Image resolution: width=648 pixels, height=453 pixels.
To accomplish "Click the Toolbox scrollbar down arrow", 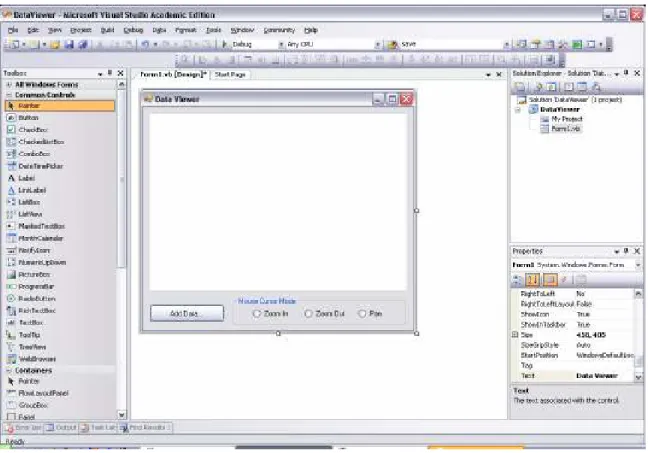I will [x=122, y=415].
